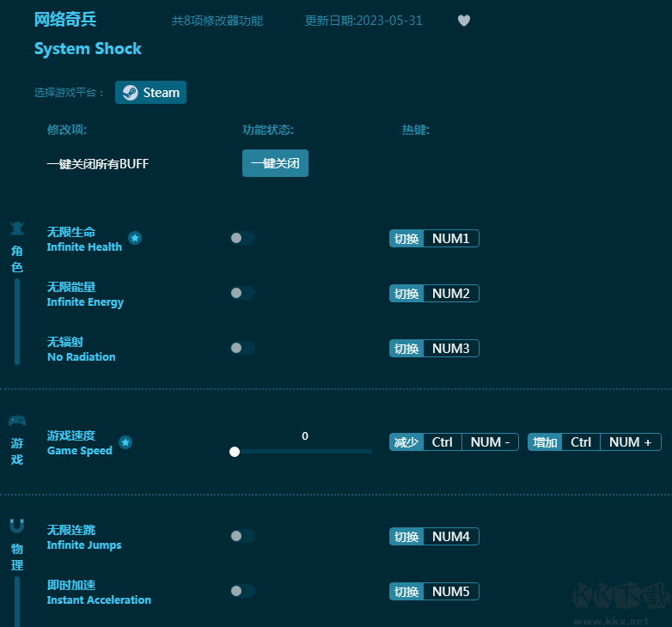The image size is (672, 627).
Task: Click the 网络奇兵 game title
Action: click(x=65, y=19)
